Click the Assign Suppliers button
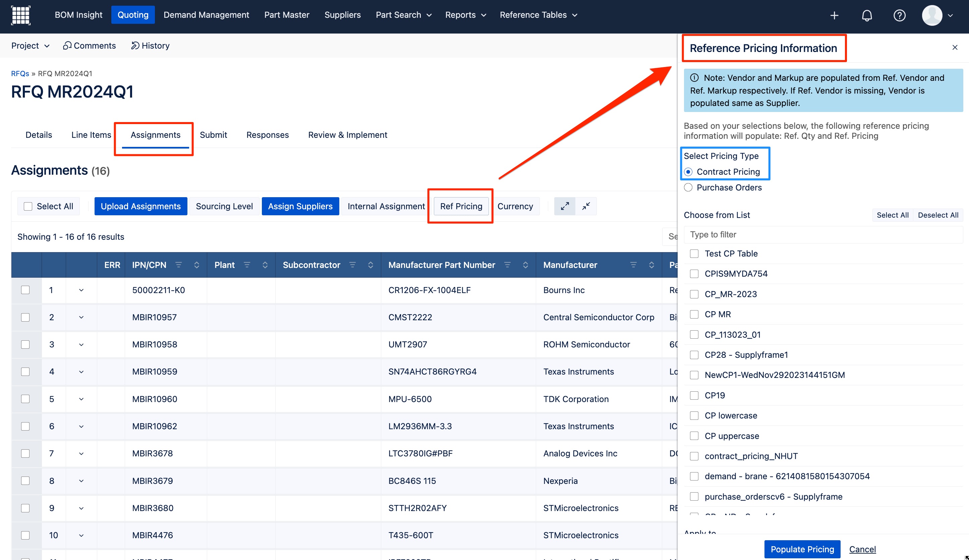This screenshot has height=560, width=969. click(300, 206)
